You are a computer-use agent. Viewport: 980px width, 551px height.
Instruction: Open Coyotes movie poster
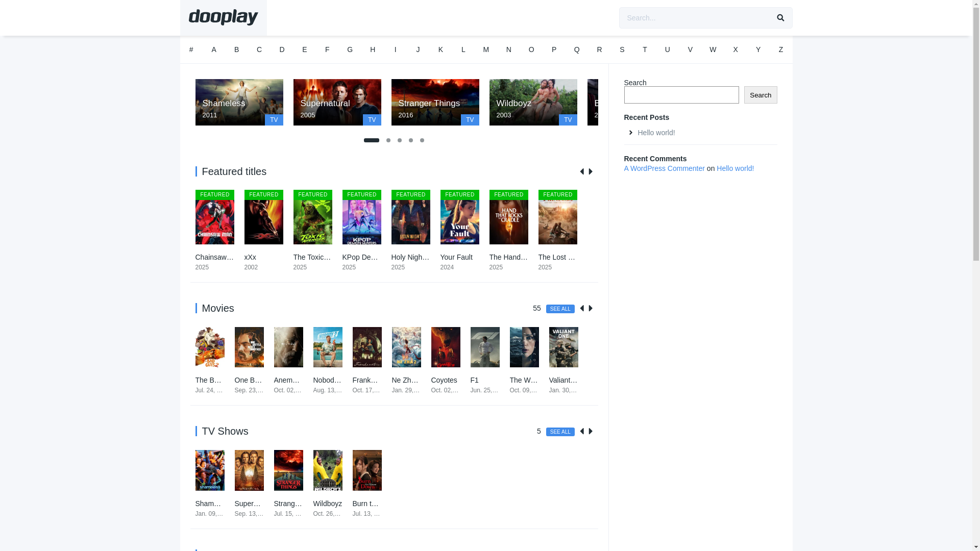pos(446,347)
